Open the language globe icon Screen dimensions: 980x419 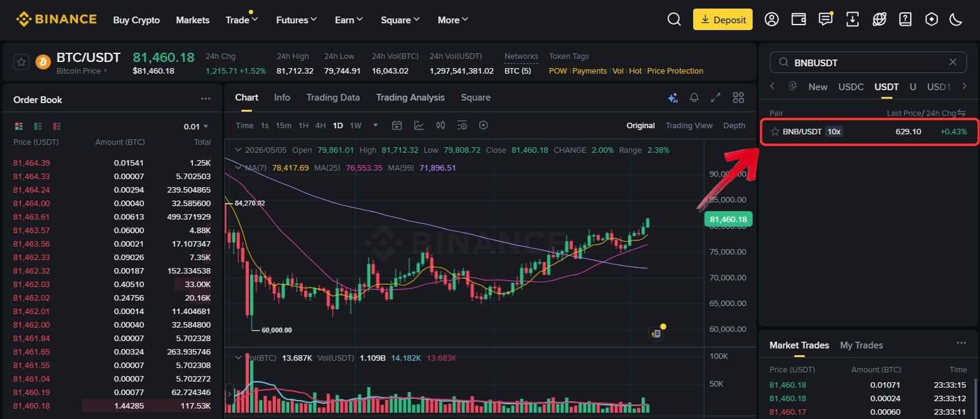[879, 20]
